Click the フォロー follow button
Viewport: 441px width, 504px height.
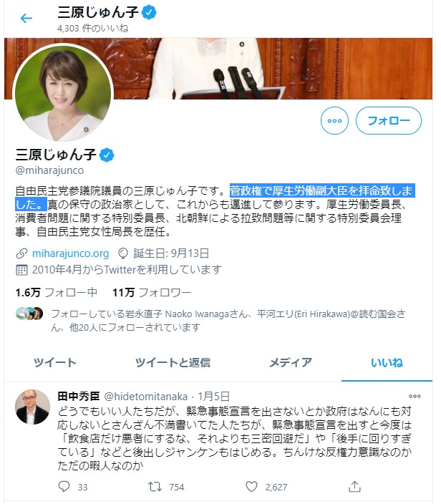(x=388, y=120)
